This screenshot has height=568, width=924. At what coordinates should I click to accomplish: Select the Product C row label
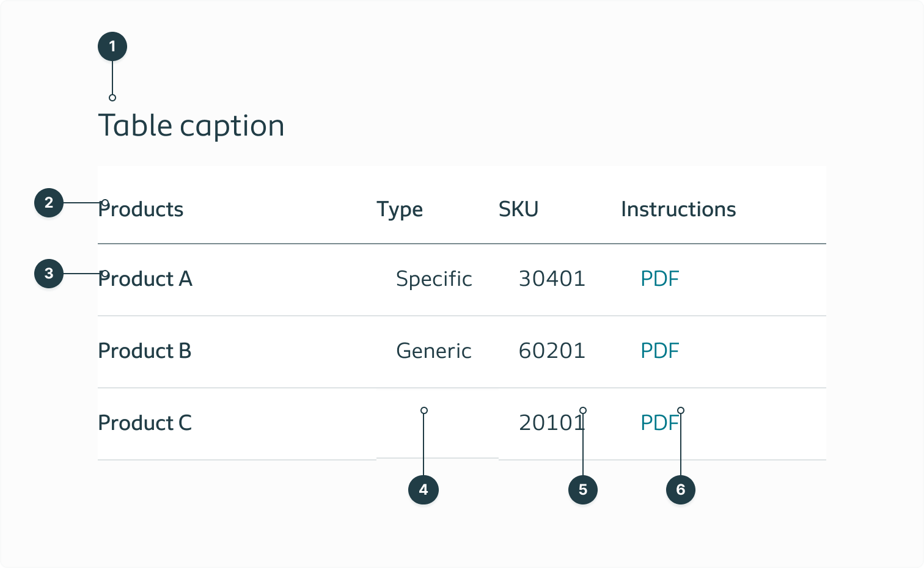click(145, 423)
